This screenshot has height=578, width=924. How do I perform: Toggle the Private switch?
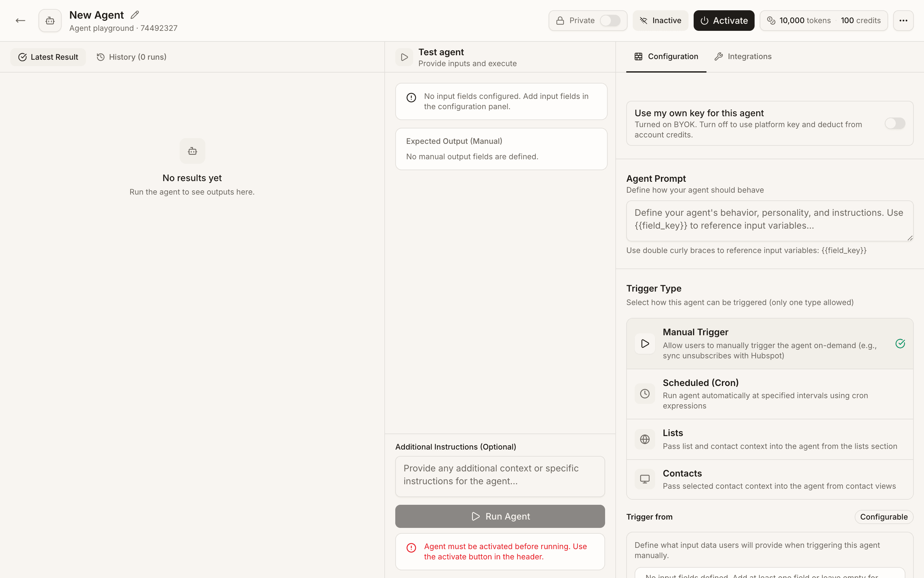[610, 21]
